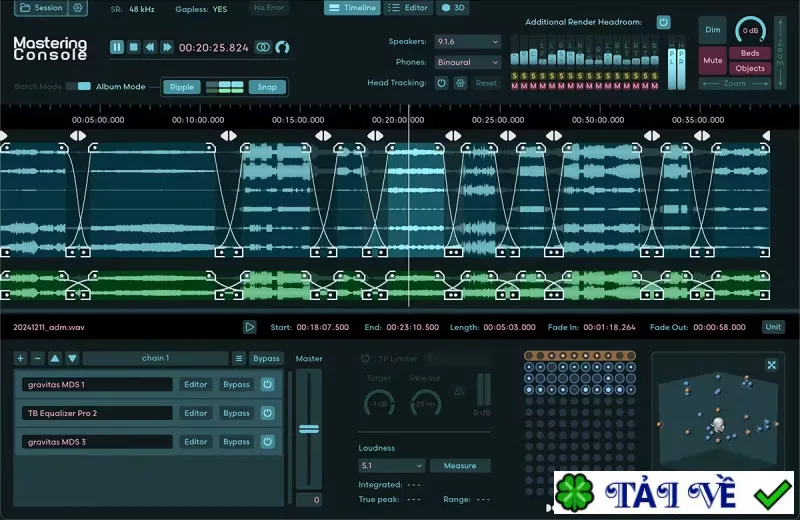The height and width of the screenshot is (520, 800).
Task: Open session settings gear icon
Action: [x=78, y=8]
